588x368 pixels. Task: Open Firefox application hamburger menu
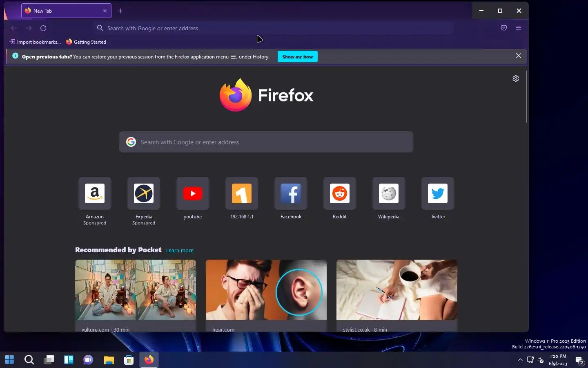(x=519, y=28)
